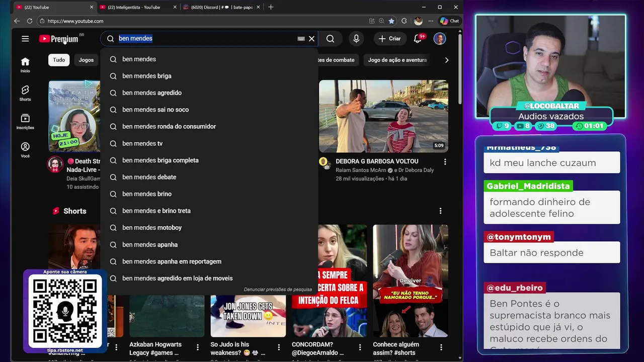Click the zoom magnifier icon in address bar
This screenshot has height=362, width=644.
pyautogui.click(x=382, y=21)
